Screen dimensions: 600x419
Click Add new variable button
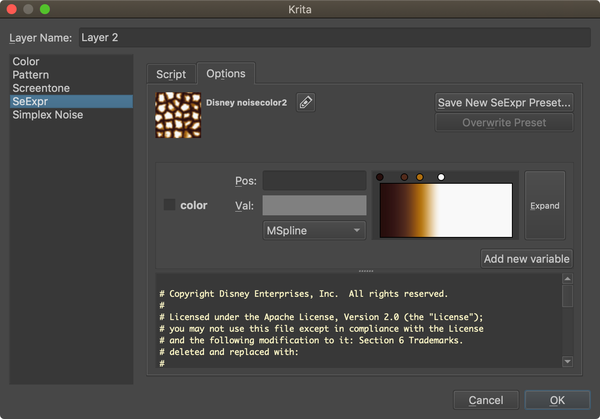point(527,258)
